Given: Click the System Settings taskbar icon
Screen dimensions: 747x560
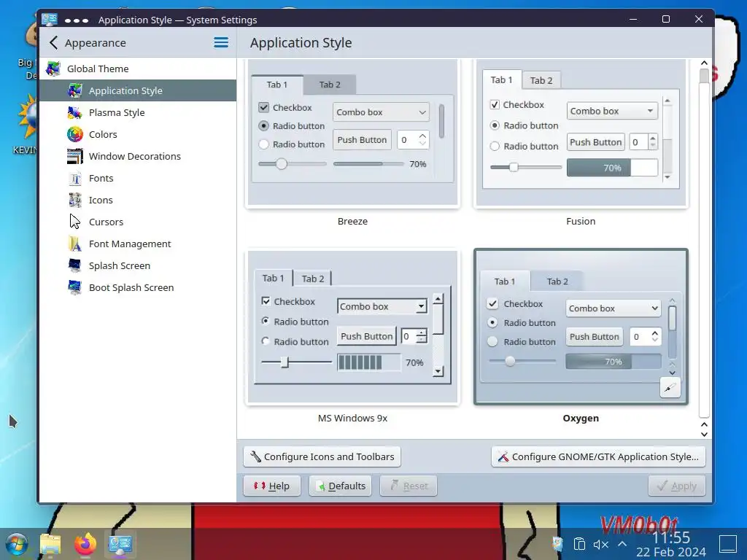Looking at the screenshot, I should 120,544.
